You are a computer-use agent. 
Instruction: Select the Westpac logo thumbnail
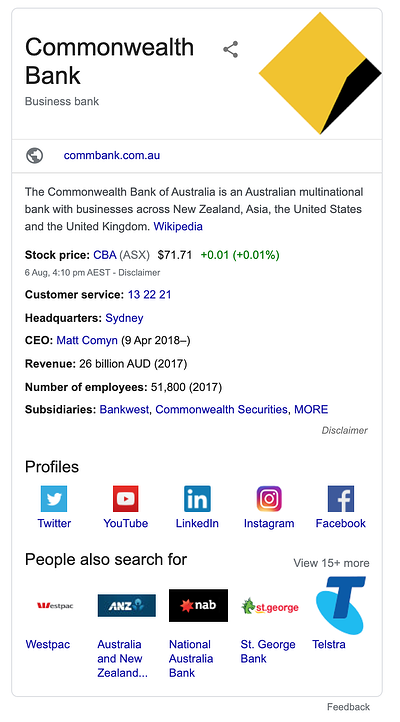(55, 605)
